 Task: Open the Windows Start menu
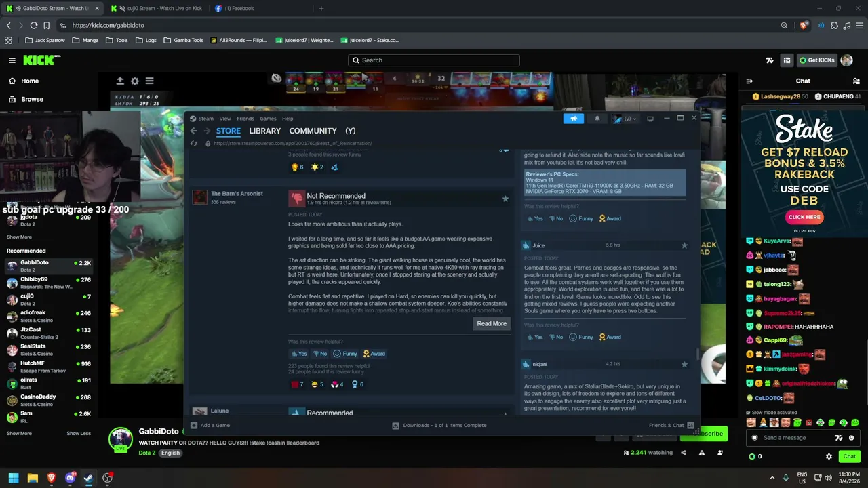[x=14, y=478]
